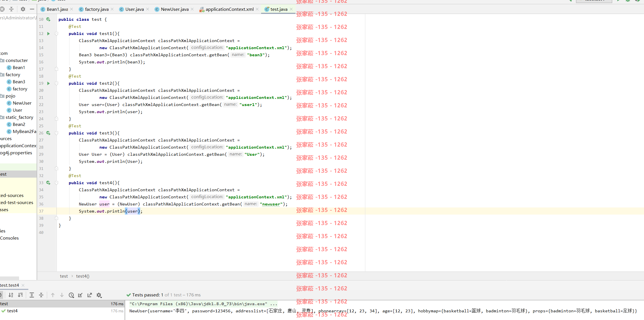Select Bean1 class in project tree
The height and width of the screenshot is (320, 644).
(x=19, y=68)
